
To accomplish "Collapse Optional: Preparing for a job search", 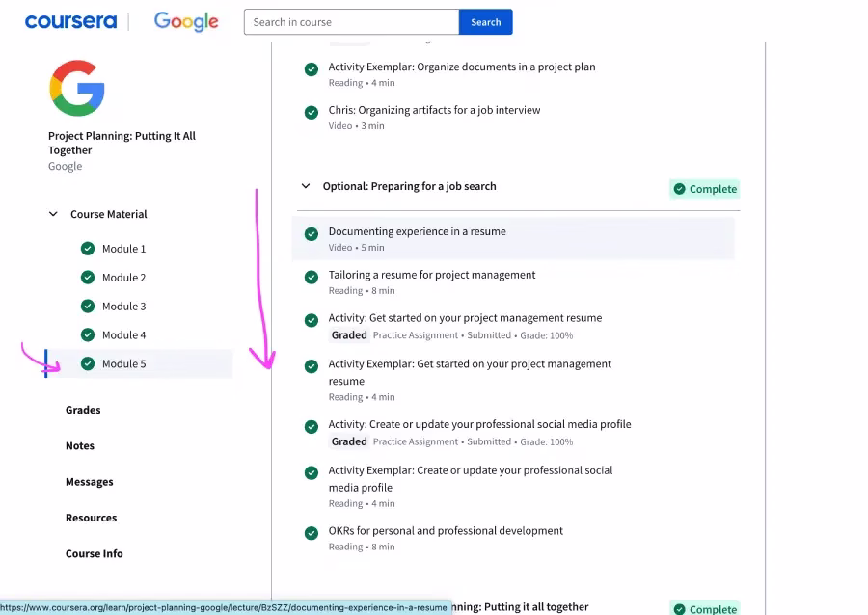I will [x=306, y=186].
